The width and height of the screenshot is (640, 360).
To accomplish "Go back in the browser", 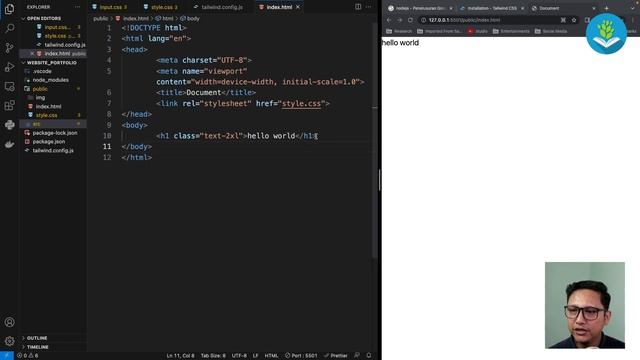I will tap(389, 20).
